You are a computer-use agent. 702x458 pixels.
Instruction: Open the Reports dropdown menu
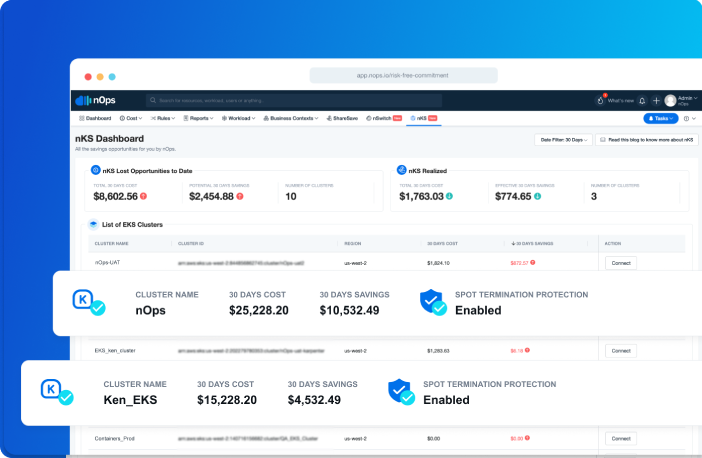[198, 118]
